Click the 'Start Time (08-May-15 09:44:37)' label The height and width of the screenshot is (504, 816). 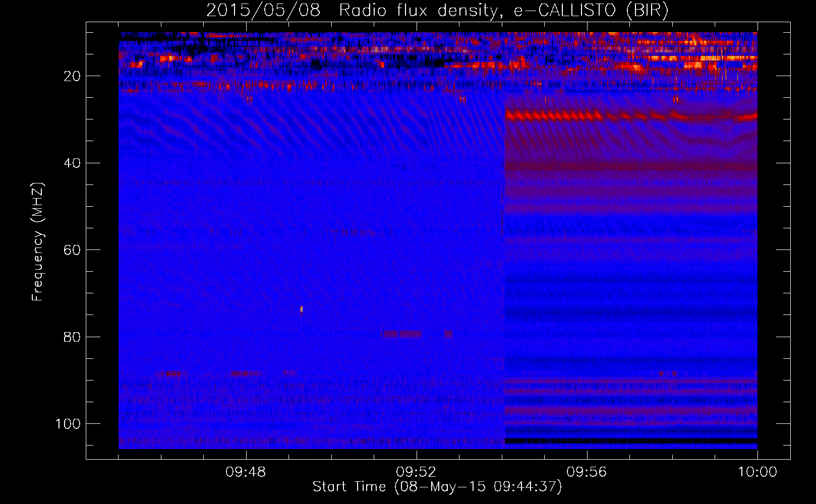437,487
